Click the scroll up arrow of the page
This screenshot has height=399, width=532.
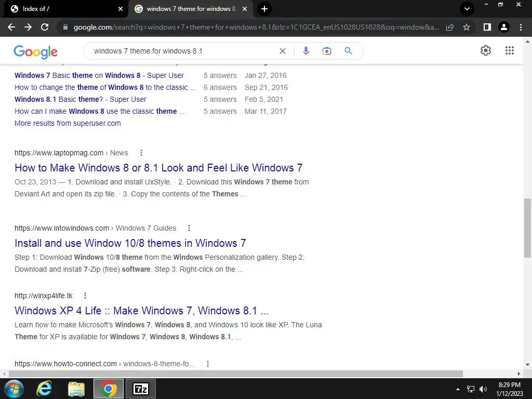[527, 42]
